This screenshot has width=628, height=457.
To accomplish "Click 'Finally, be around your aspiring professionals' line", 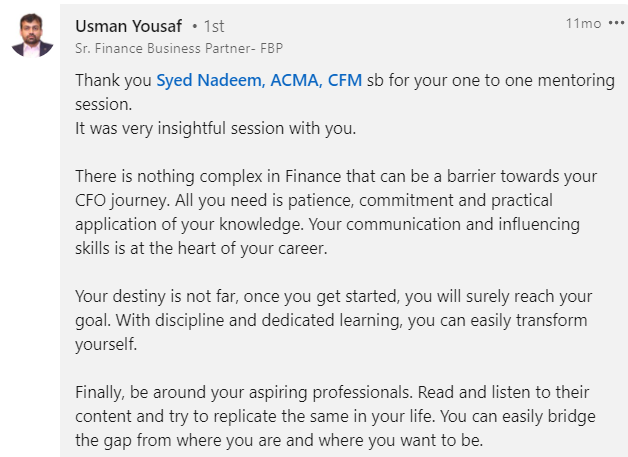I will [x=332, y=392].
